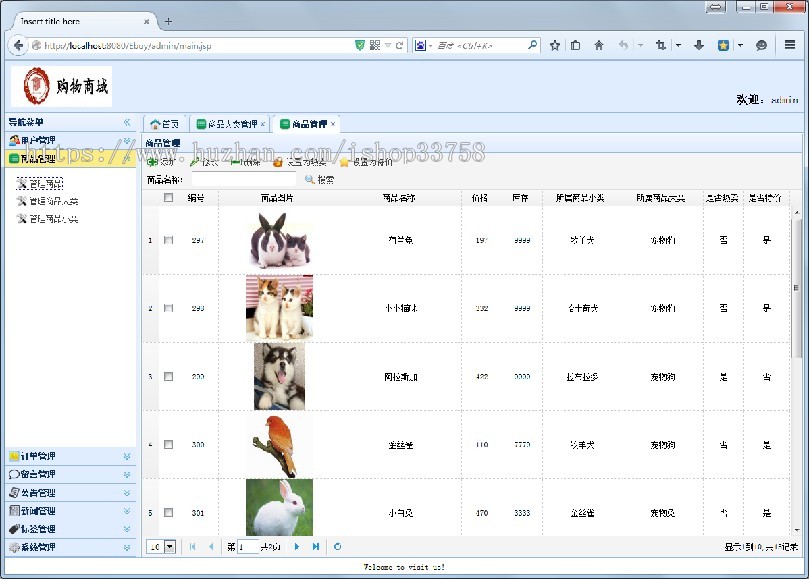Go to the next page arrow icon
809x579 pixels.
[297, 546]
